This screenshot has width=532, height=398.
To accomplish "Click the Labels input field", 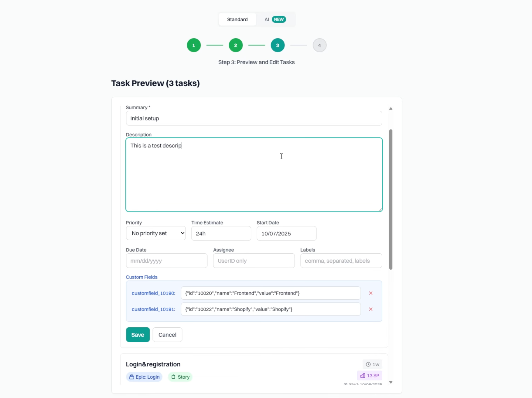I will (x=341, y=261).
